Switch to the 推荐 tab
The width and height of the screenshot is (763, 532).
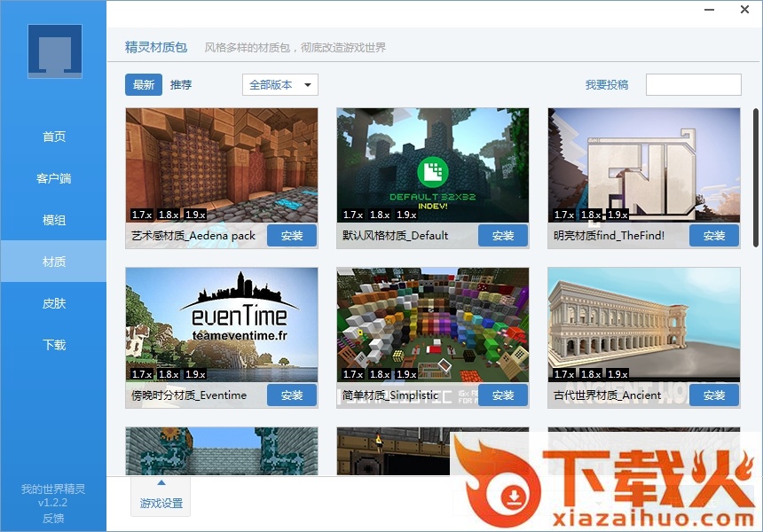pyautogui.click(x=180, y=84)
